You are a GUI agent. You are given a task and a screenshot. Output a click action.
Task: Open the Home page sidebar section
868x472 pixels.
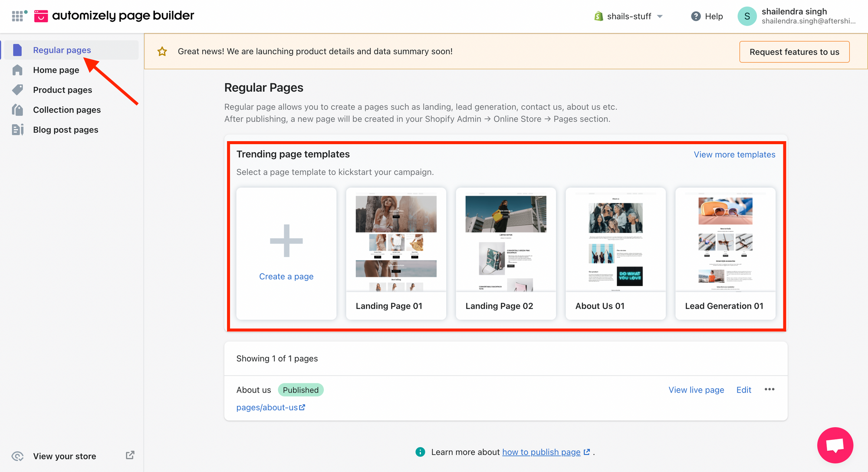coord(56,70)
